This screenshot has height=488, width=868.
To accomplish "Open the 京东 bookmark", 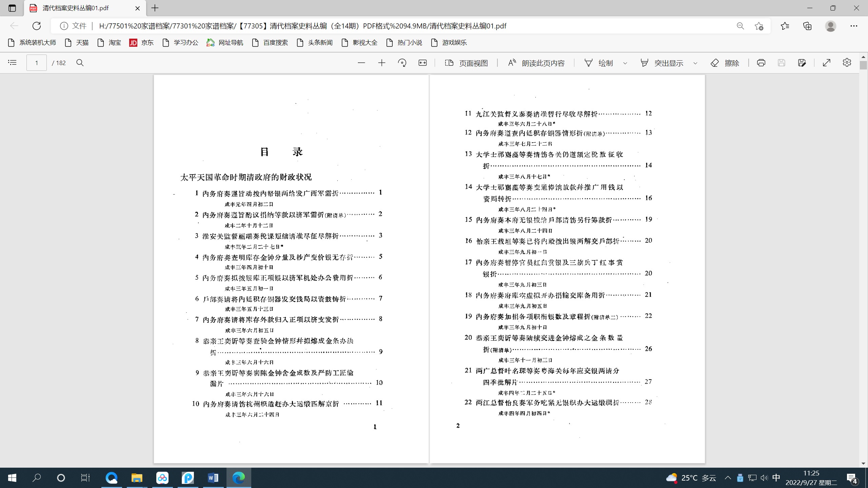I will (x=141, y=42).
